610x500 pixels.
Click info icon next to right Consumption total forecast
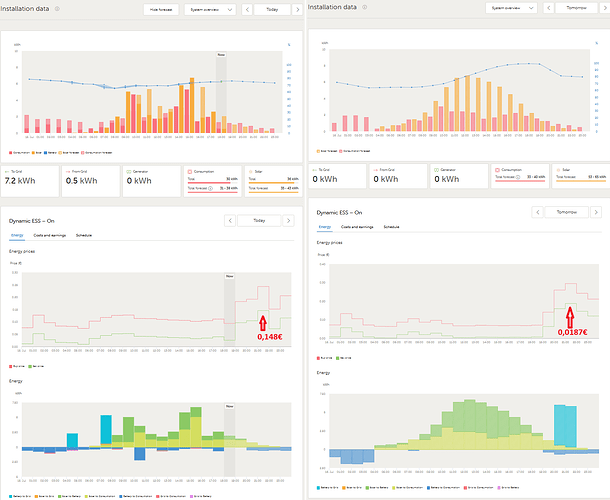(x=518, y=177)
